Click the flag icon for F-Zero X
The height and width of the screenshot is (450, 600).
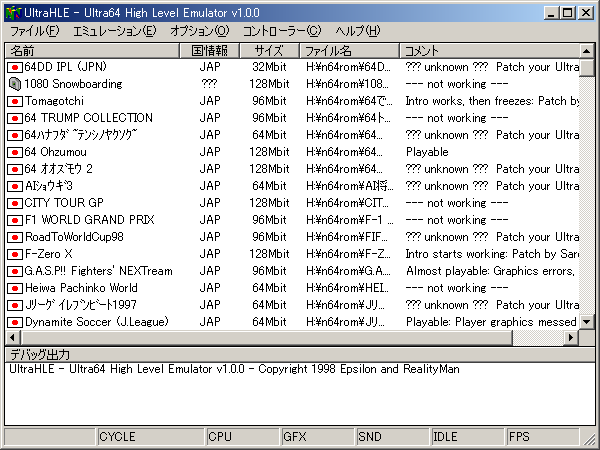(x=15, y=254)
